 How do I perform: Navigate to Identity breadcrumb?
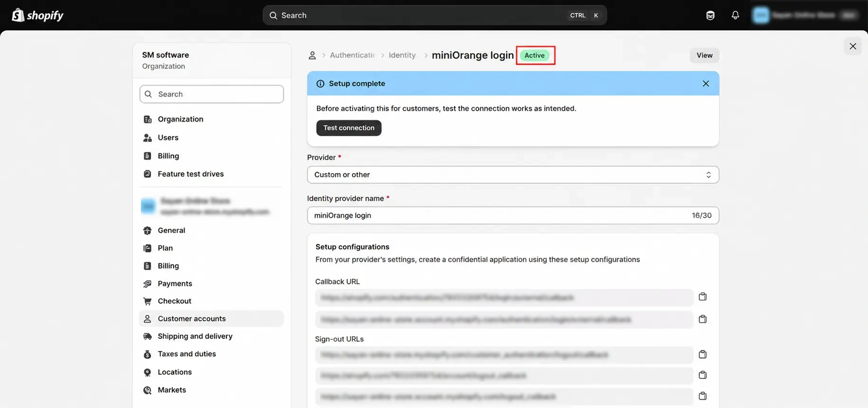point(402,56)
